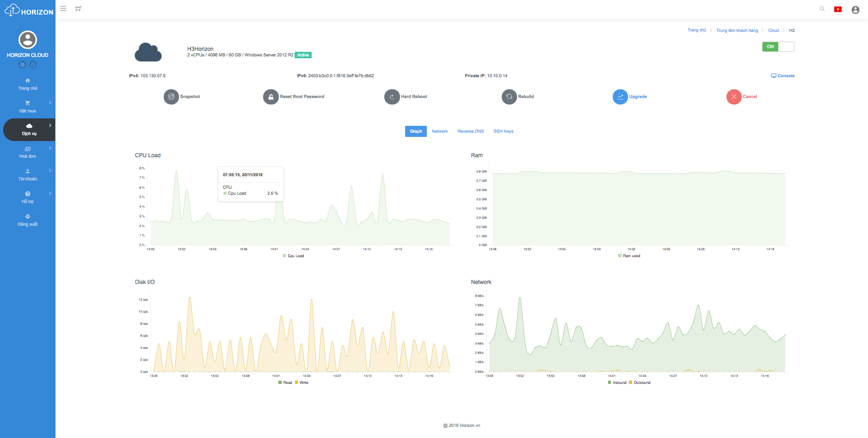Open the Reverse DNS tab

[470, 131]
